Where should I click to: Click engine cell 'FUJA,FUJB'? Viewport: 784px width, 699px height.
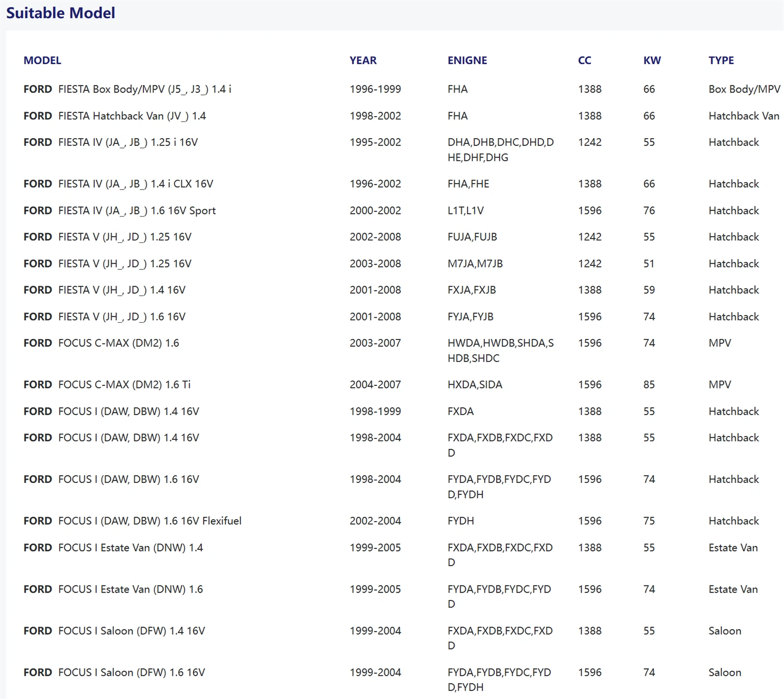(x=472, y=237)
